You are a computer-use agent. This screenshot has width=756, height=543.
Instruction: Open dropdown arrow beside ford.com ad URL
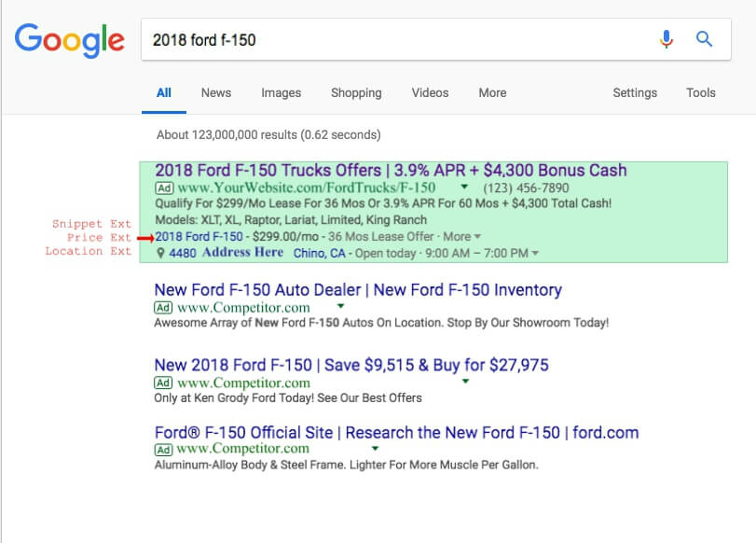[375, 449]
